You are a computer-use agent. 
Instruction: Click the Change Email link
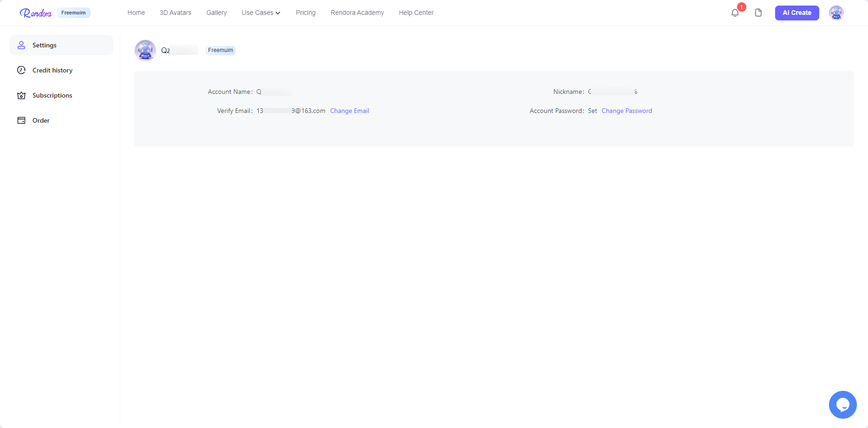(349, 111)
